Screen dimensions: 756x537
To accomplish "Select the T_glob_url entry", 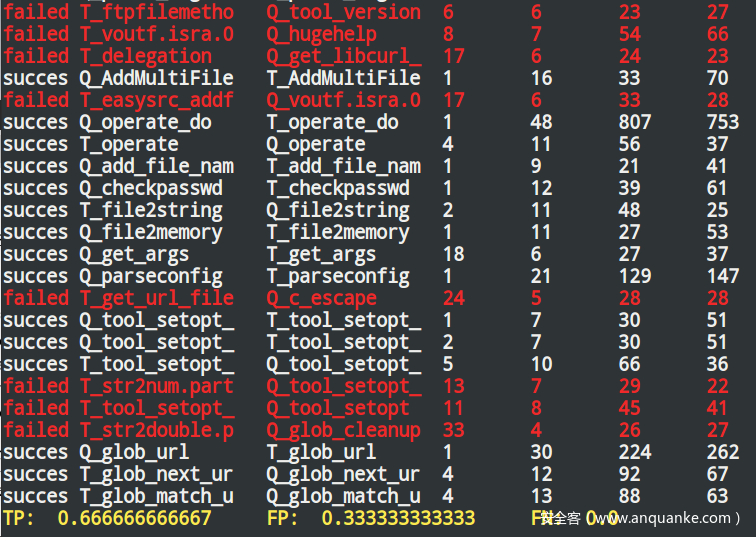I will point(322,453).
